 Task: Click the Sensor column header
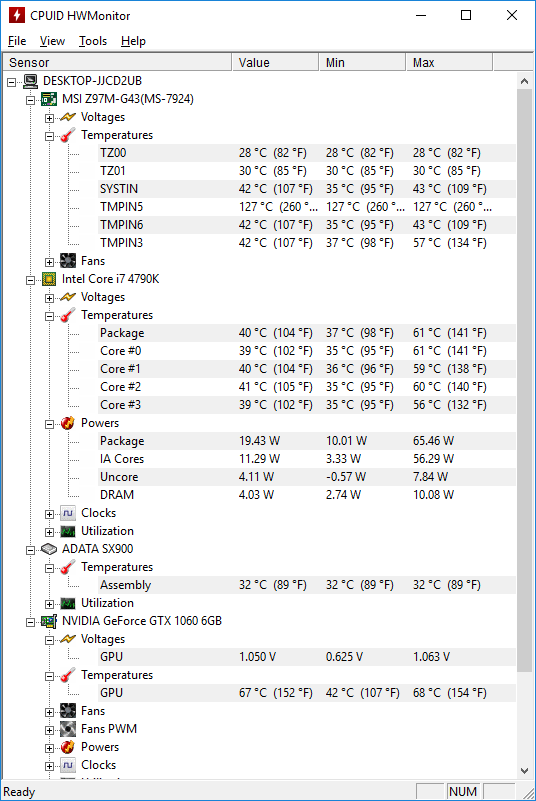[117, 62]
